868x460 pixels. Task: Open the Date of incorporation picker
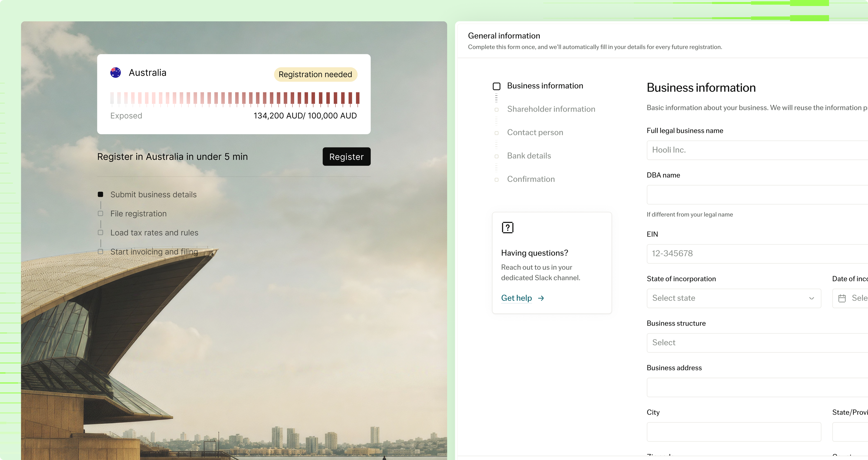pos(850,298)
